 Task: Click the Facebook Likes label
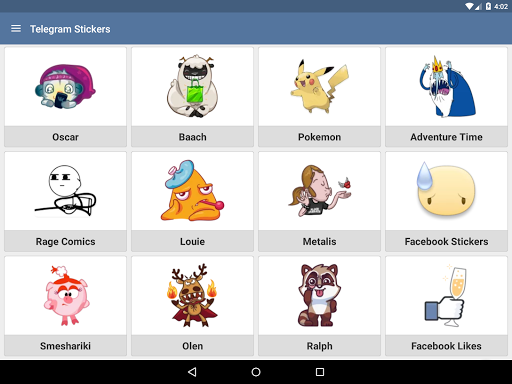446,346
